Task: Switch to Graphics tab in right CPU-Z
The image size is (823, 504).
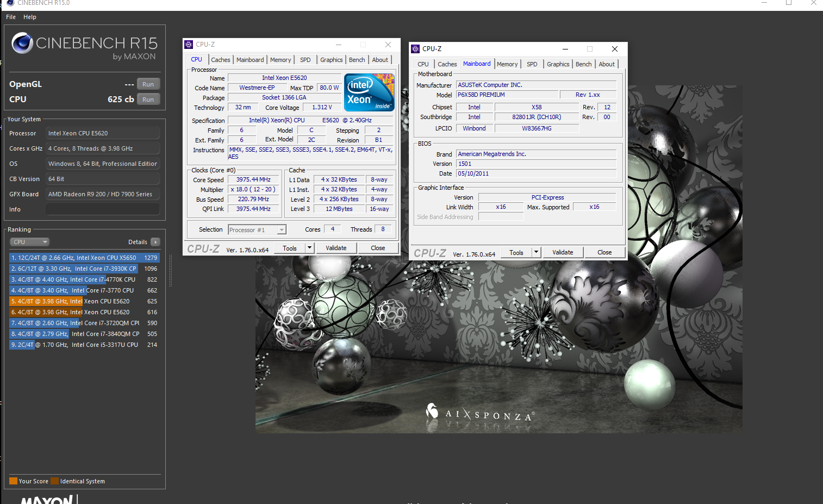Action: click(x=558, y=64)
